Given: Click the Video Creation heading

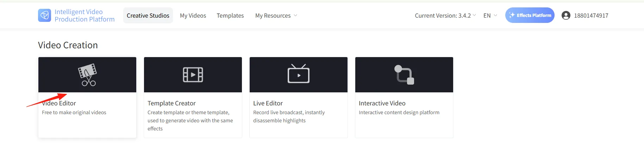Looking at the screenshot, I should coord(68,45).
